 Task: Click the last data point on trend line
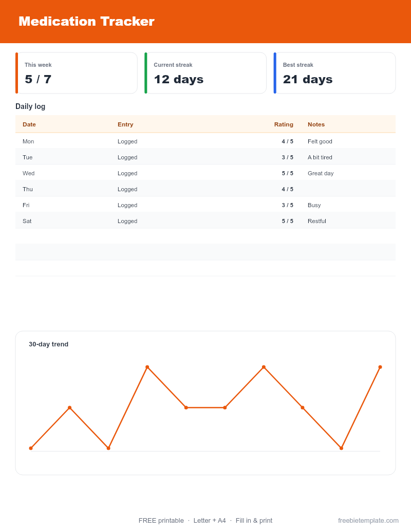(380, 367)
